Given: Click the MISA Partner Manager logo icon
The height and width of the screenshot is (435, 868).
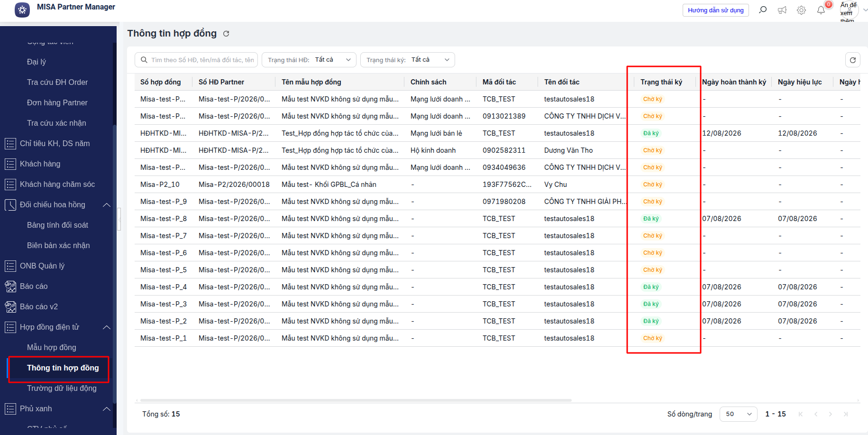Looking at the screenshot, I should [22, 9].
